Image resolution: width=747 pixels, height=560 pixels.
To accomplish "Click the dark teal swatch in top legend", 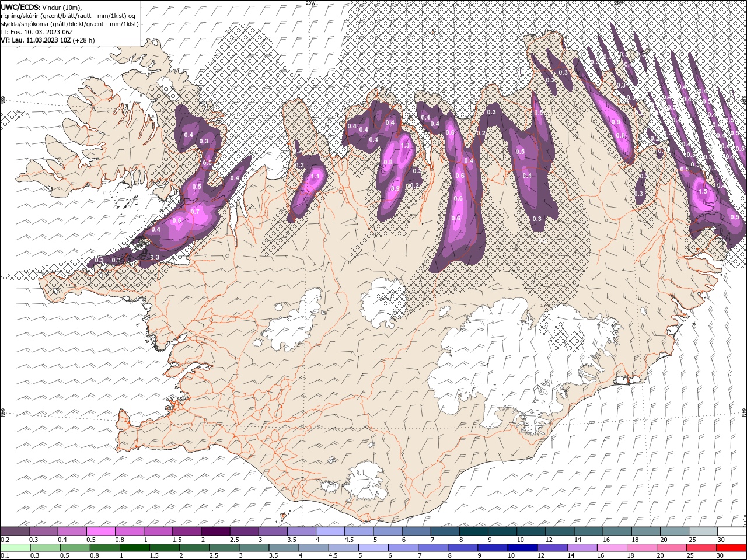I will coord(473,531).
